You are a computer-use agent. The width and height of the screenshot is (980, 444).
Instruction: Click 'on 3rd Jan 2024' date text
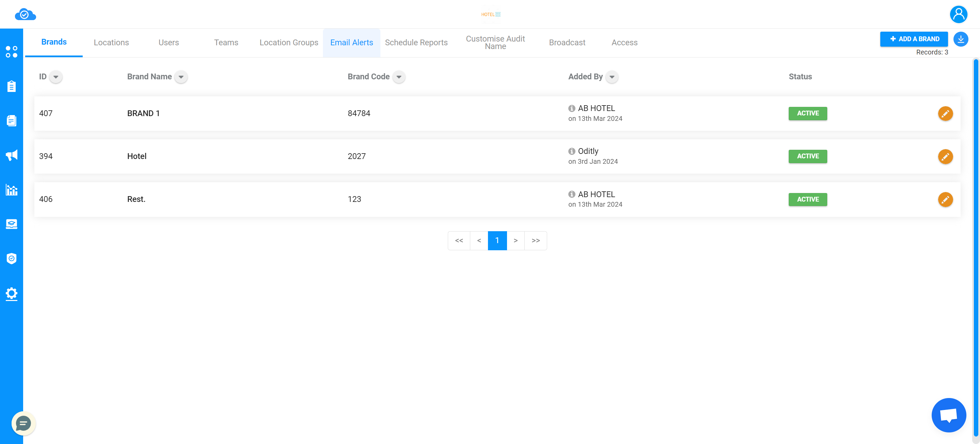pyautogui.click(x=593, y=161)
